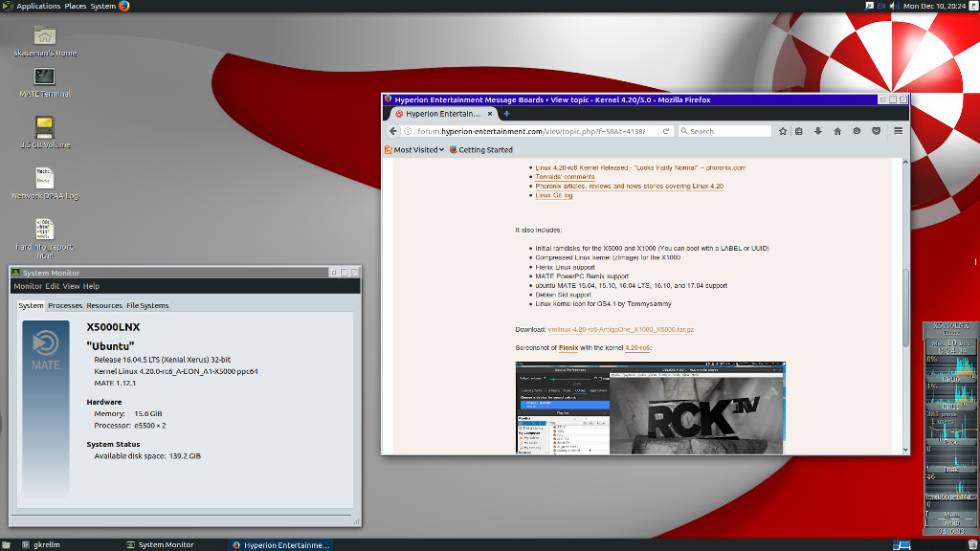Open Linux 4.20-rc6 Kernel Released phoronix link
The height and width of the screenshot is (551, 980).
click(640, 168)
